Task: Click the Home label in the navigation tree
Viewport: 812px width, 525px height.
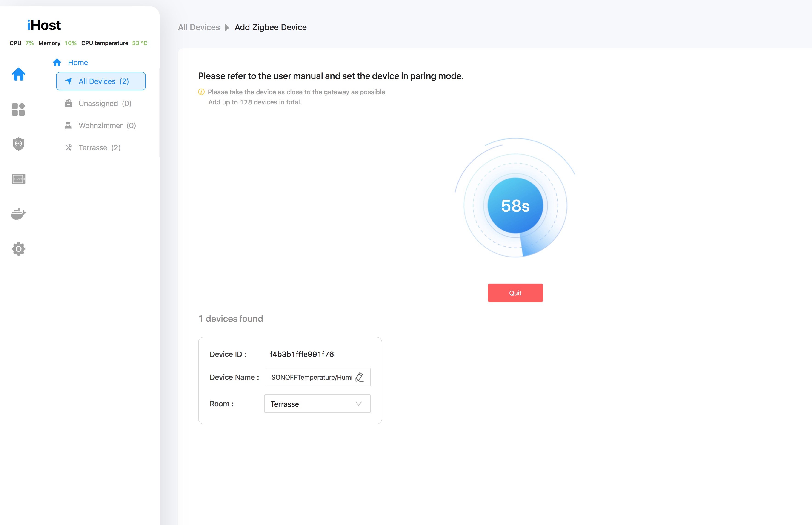Action: [78, 62]
